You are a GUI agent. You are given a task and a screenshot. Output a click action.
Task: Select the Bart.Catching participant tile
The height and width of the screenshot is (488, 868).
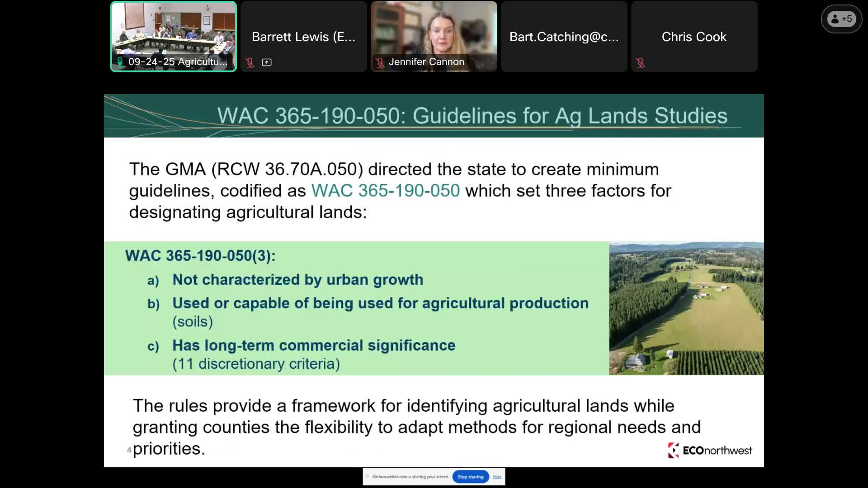click(x=564, y=36)
